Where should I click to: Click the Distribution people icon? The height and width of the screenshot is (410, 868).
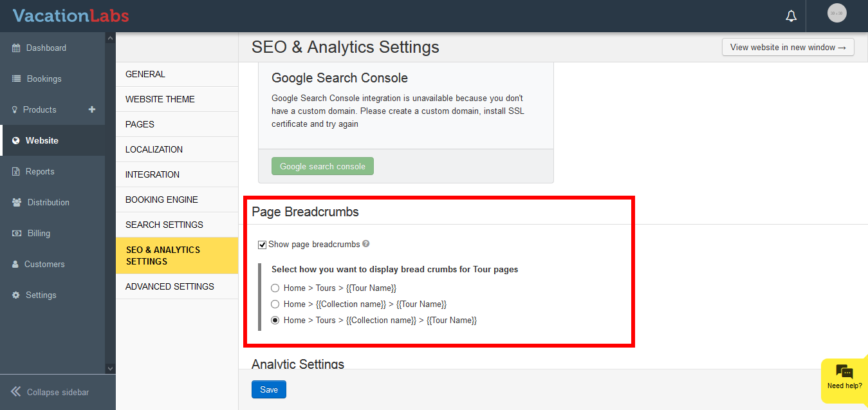(x=16, y=202)
